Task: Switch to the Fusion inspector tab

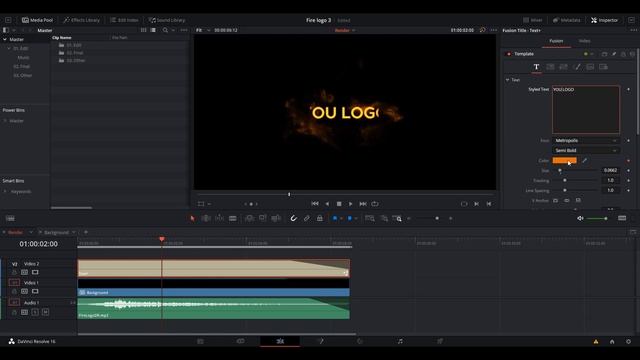Action: point(556,41)
